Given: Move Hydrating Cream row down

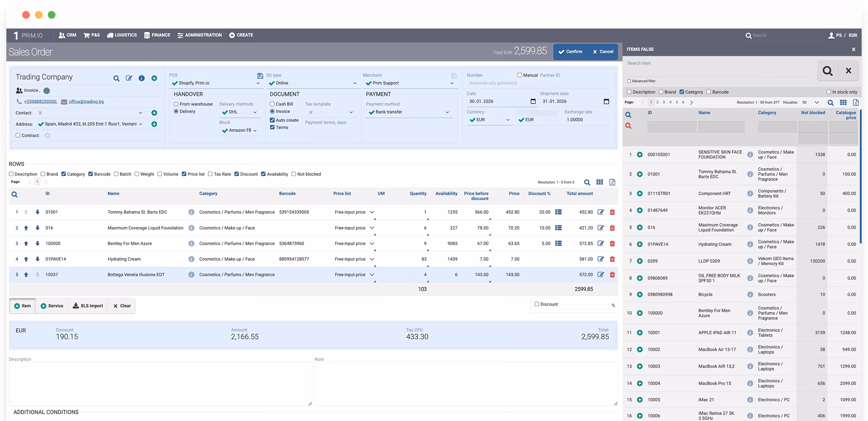Looking at the screenshot, I should (37, 259).
